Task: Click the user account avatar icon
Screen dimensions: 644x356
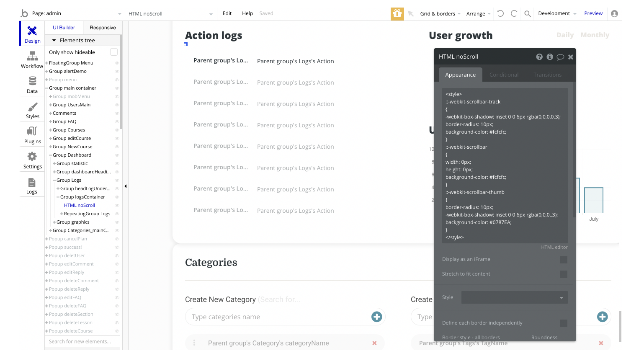Action: click(x=614, y=13)
